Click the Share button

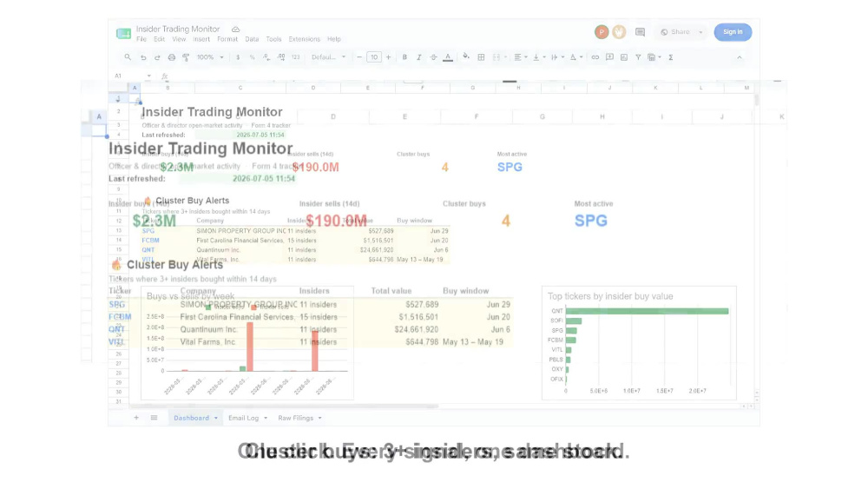(675, 32)
